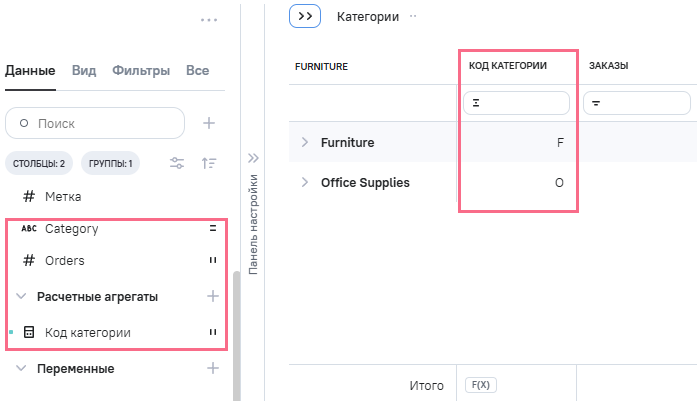Add a new variable with plus icon
Image resolution: width=697 pixels, height=401 pixels.
click(212, 368)
